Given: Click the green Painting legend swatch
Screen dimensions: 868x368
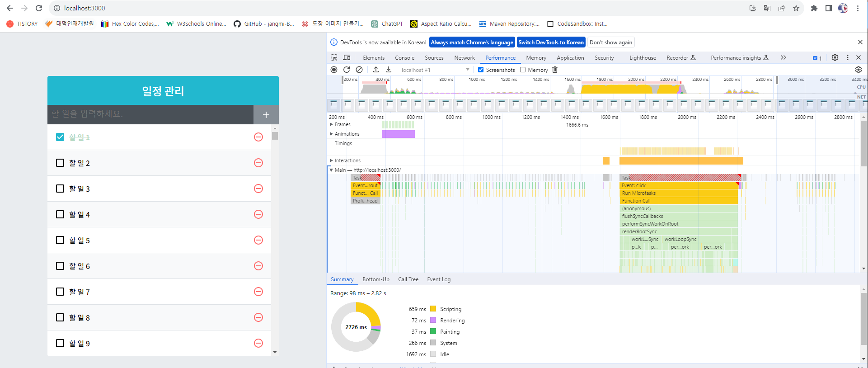Looking at the screenshot, I should point(433,331).
